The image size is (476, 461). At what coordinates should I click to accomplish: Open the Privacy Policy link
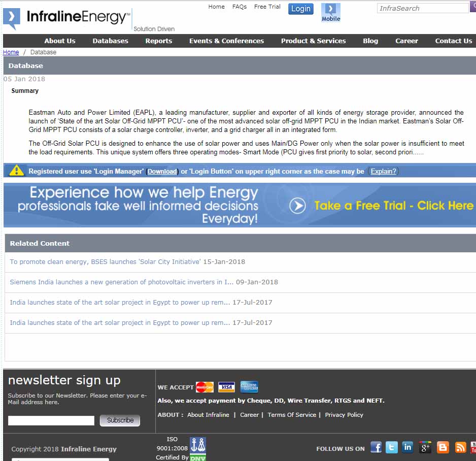click(344, 415)
